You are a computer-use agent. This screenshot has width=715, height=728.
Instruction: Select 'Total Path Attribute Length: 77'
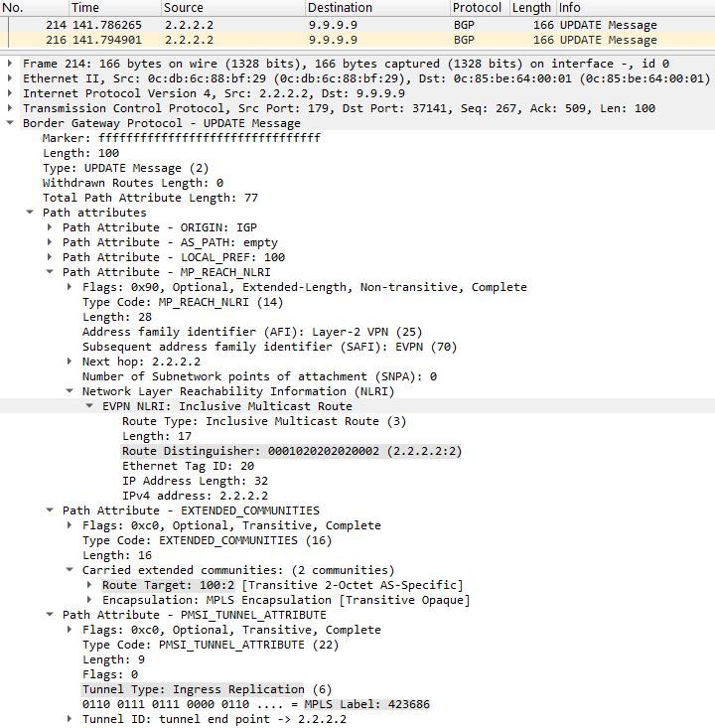point(150,198)
